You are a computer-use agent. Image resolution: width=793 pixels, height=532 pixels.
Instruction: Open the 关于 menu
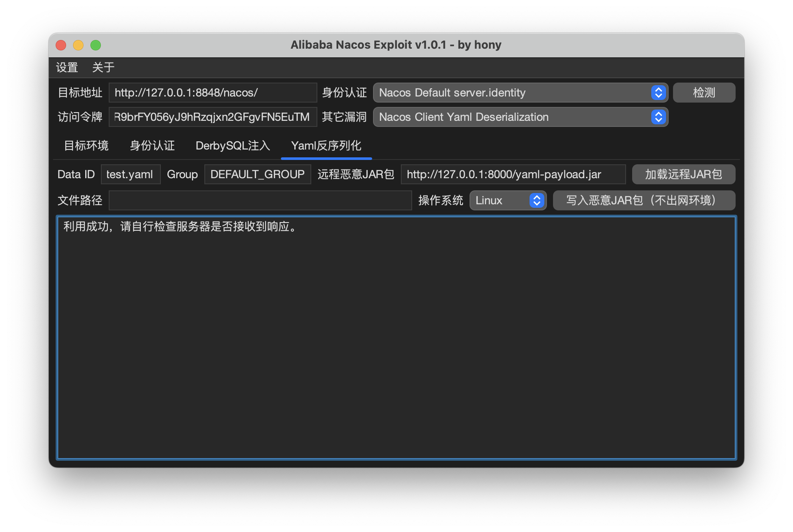click(103, 67)
